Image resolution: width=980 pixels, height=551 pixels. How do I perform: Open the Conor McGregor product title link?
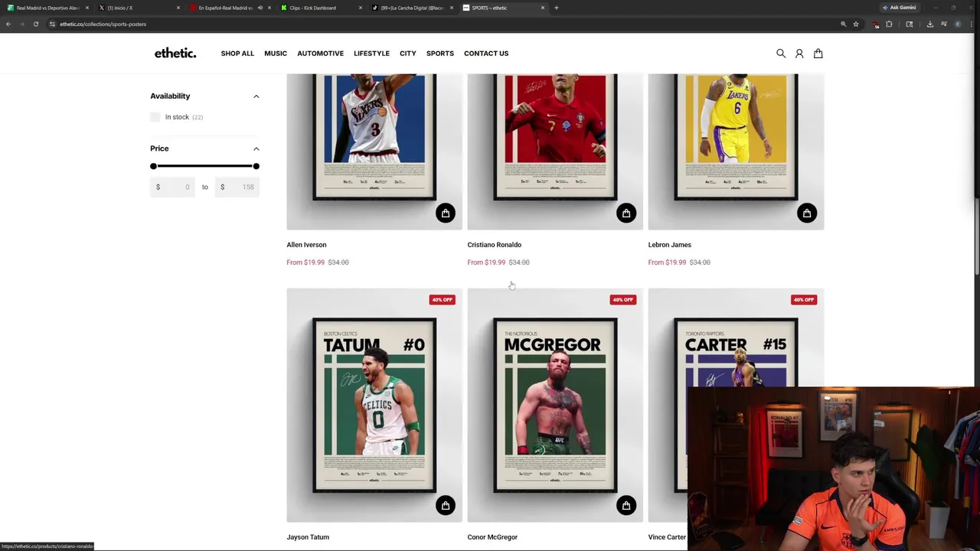pyautogui.click(x=492, y=537)
